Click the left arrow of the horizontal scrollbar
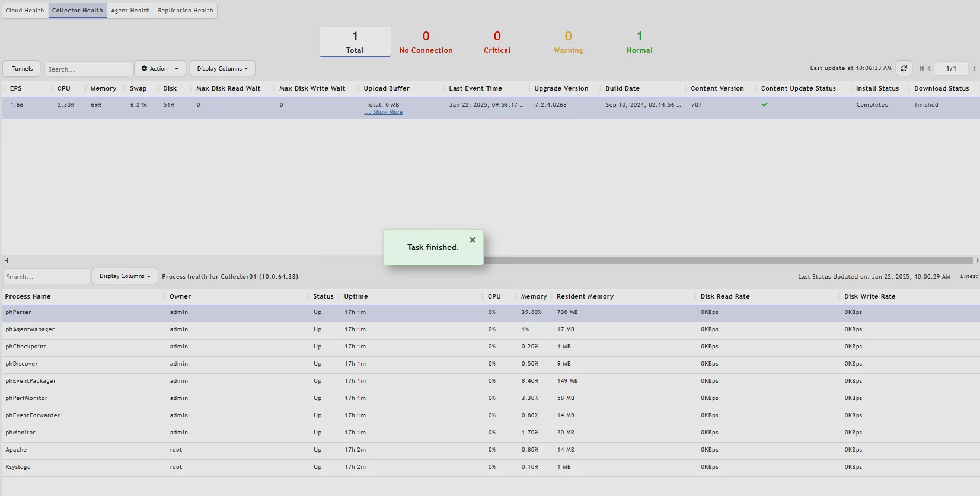This screenshot has height=496, width=980. click(7, 260)
